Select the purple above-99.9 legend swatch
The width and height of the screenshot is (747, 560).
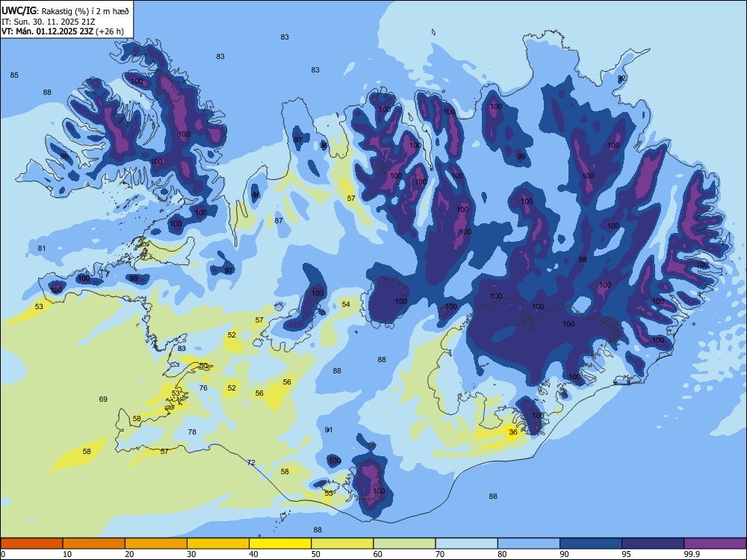pos(715,544)
